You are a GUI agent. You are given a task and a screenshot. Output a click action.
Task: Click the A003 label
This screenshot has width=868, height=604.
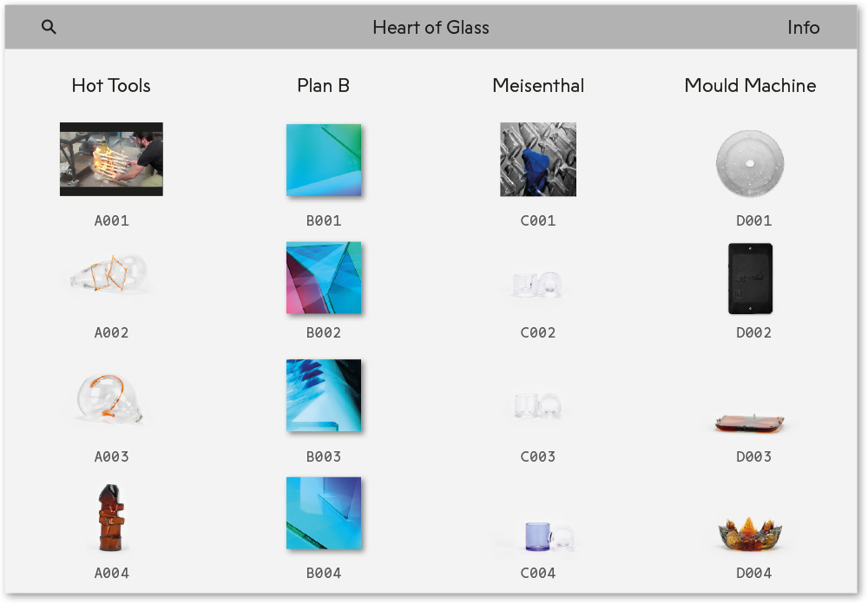click(x=111, y=456)
